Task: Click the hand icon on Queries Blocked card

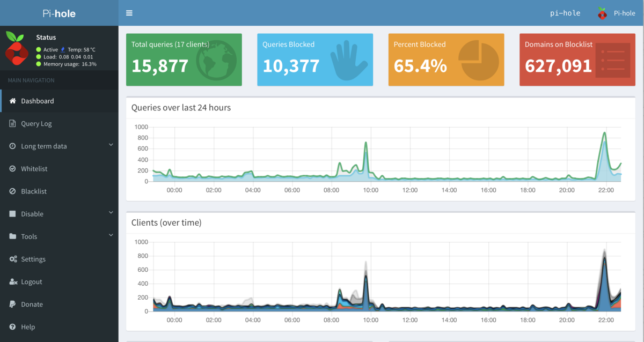Action: (349, 61)
